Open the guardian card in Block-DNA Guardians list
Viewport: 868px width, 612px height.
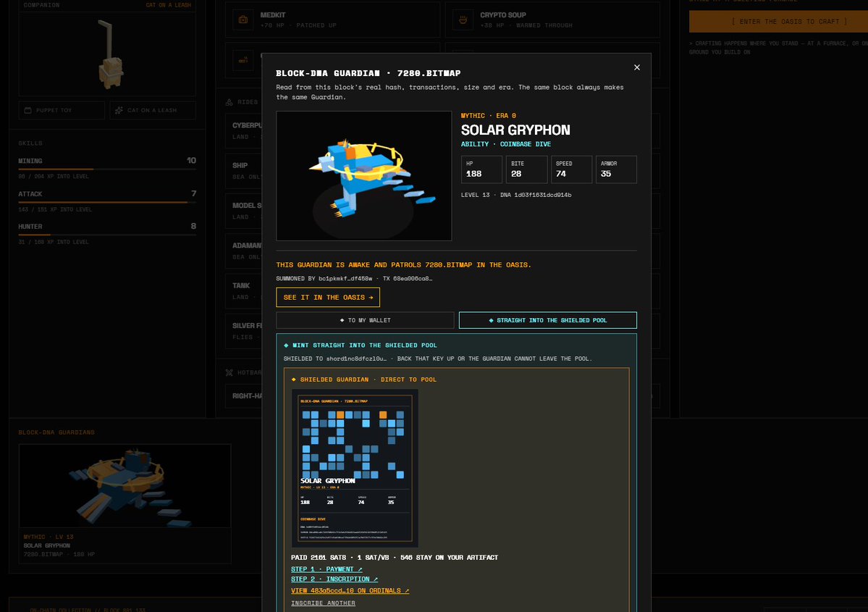tap(125, 503)
